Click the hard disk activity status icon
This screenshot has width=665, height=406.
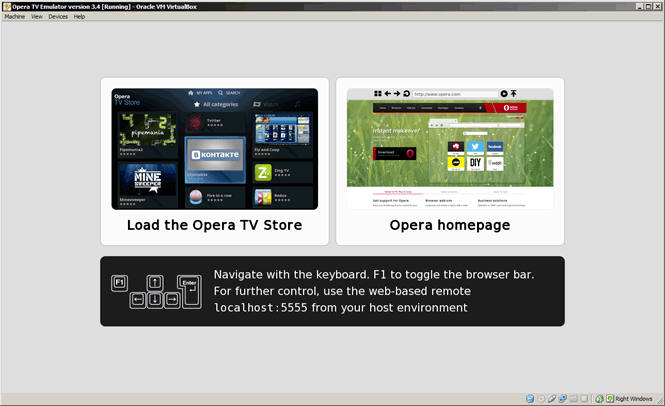pyautogui.click(x=530, y=399)
